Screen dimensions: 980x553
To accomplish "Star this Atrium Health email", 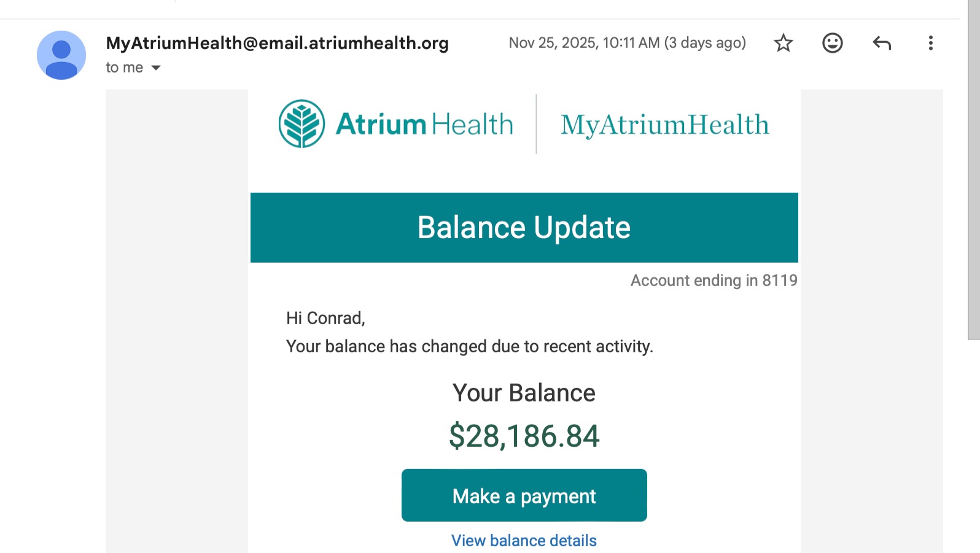I will point(783,43).
